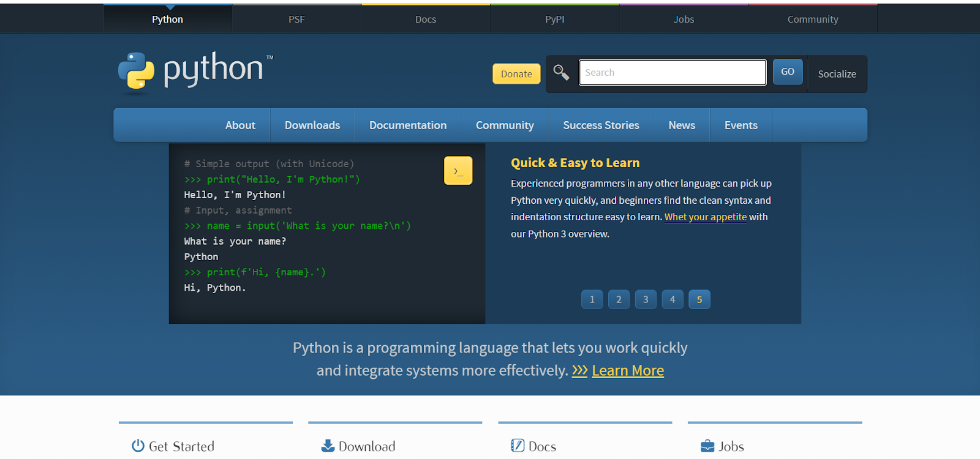Show slide 4 of the code carousel
980x459 pixels.
coord(673,299)
